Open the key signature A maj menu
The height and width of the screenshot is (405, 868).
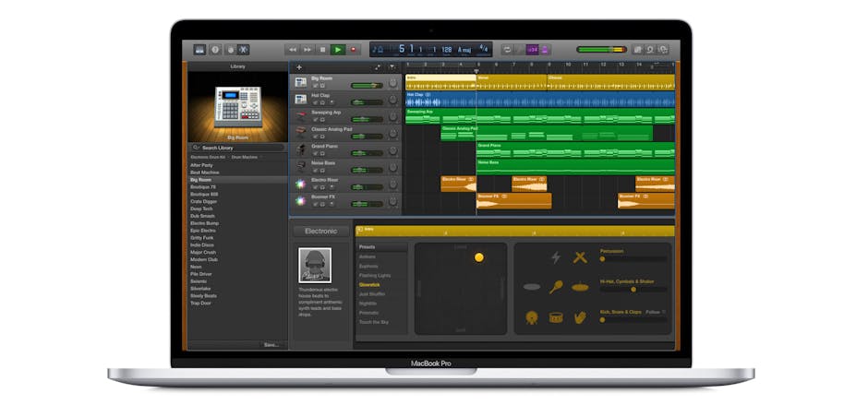tap(464, 49)
